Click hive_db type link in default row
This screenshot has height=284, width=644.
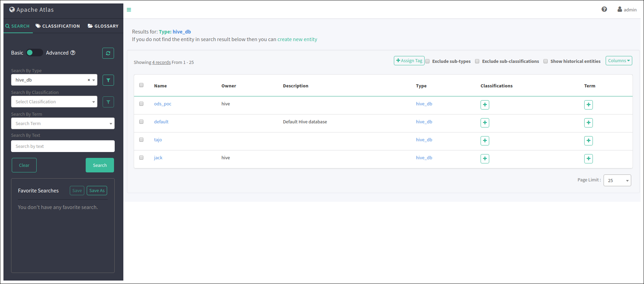tap(424, 122)
